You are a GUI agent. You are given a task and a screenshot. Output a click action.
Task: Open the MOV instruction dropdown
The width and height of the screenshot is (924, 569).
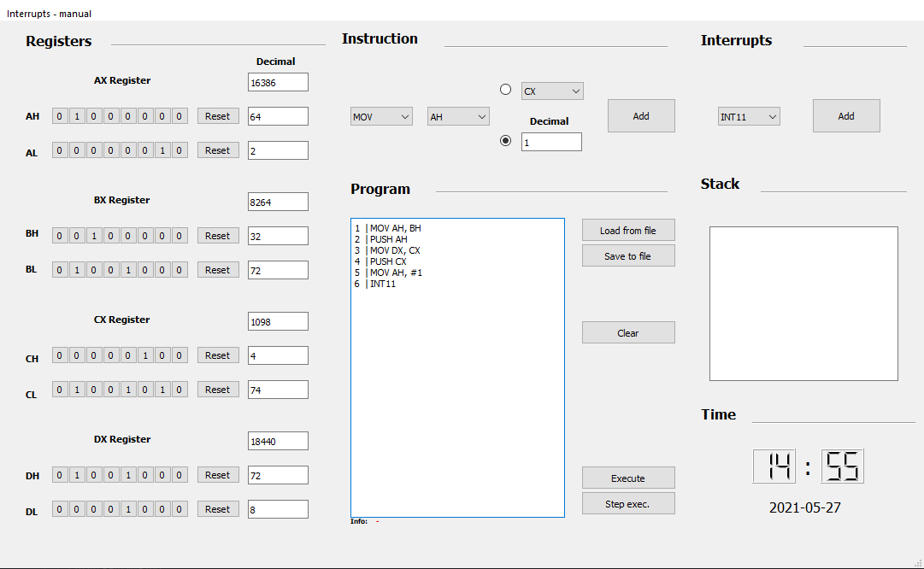(380, 115)
